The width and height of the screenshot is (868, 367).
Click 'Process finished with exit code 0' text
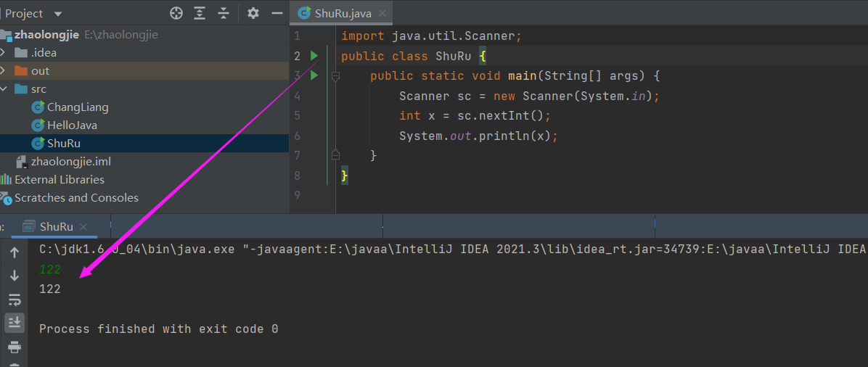coord(159,329)
